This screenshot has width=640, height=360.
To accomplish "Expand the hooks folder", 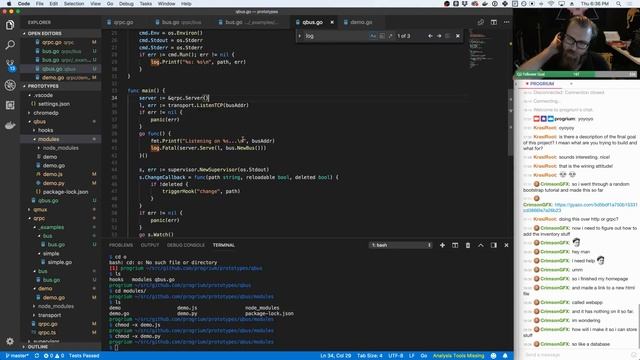I will (46, 131).
